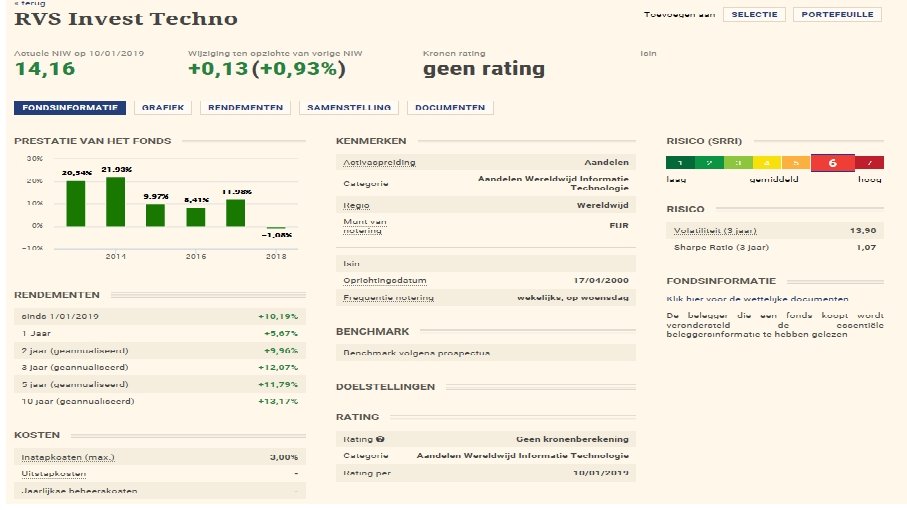
Task: Go back via the 'terug' link
Action: point(30,3)
